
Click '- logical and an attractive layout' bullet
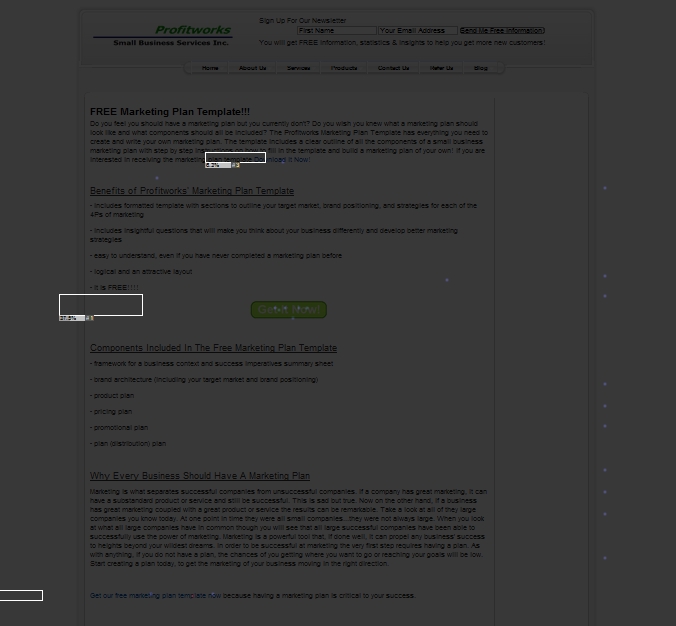[x=141, y=272]
